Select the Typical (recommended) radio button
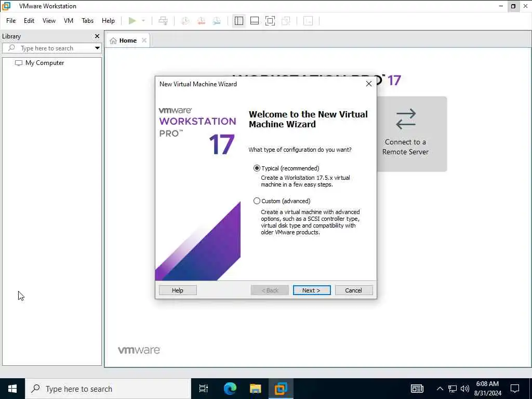This screenshot has width=532, height=399. coord(257,168)
